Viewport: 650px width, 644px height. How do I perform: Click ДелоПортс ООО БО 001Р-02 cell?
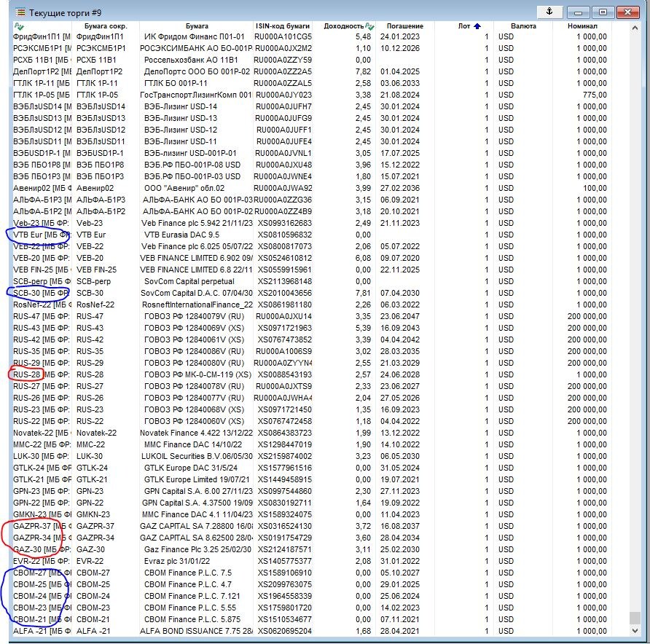tap(197, 71)
